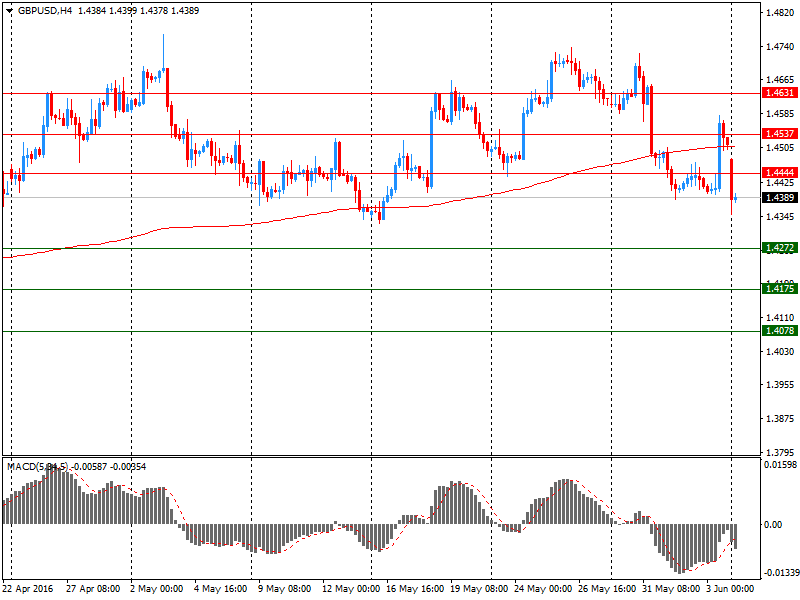800x600 pixels.
Task: Click the 1.4740 price scale value
Action: (x=781, y=46)
